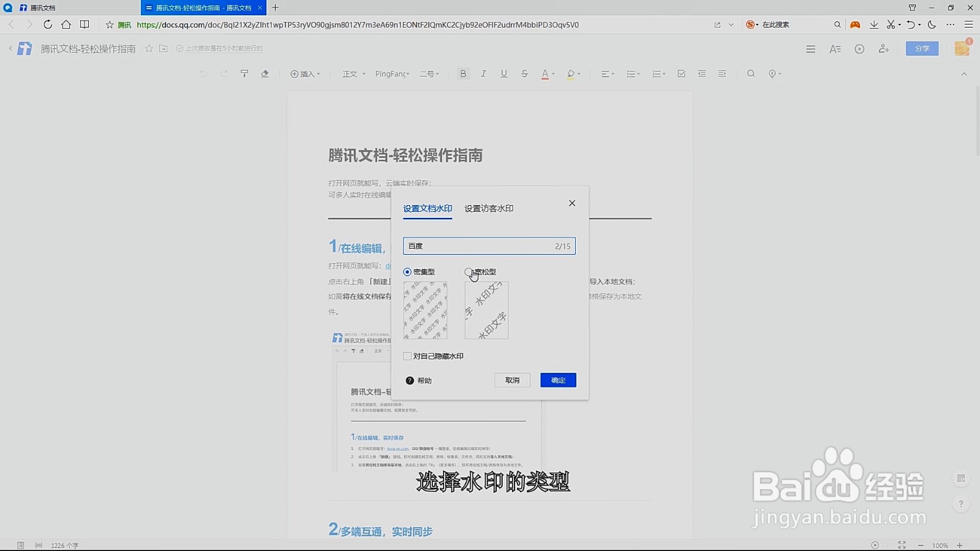The image size is (980, 551).
Task: Select the format painter tool
Action: (244, 74)
